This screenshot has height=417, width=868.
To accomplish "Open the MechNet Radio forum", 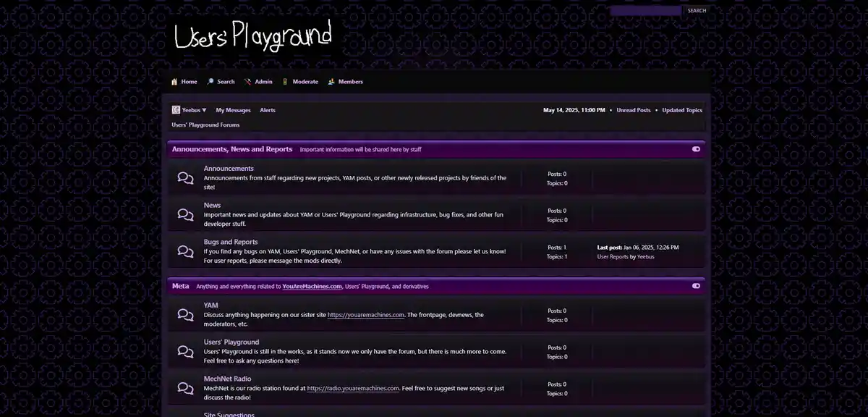I will (228, 379).
